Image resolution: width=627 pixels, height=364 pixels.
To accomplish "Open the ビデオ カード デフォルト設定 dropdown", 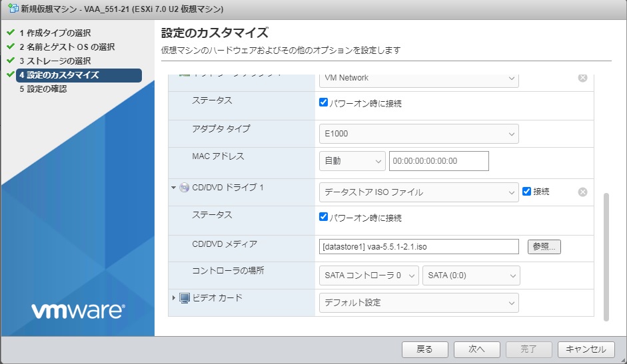I will click(x=418, y=303).
